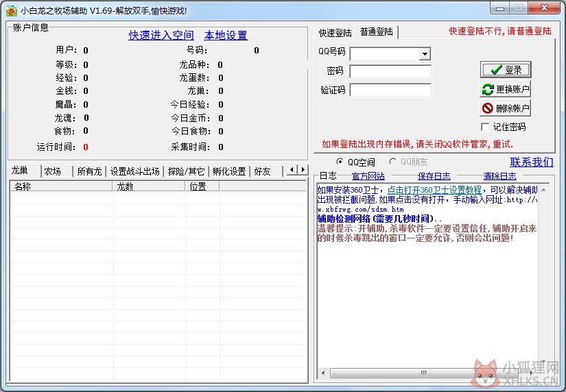Click the app icon in title bar

tap(12, 11)
